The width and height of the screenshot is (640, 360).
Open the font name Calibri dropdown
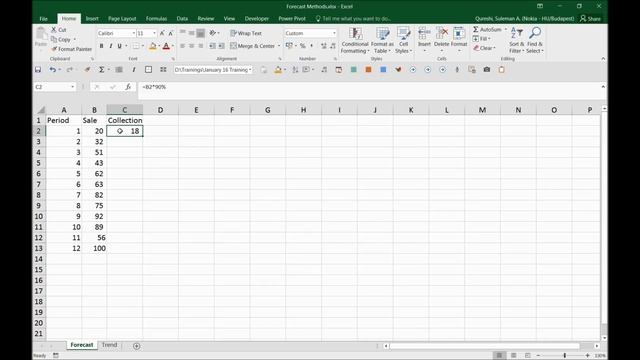pyautogui.click(x=133, y=33)
